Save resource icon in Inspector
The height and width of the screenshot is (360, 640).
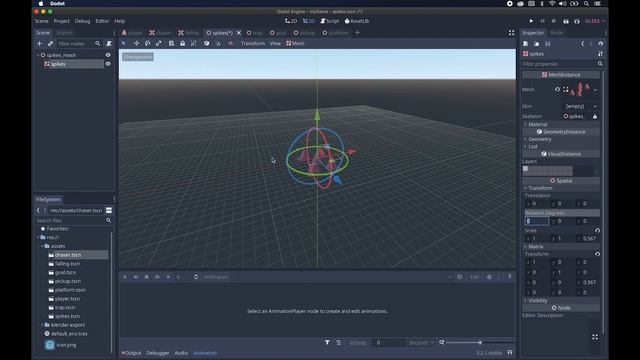[x=547, y=44]
